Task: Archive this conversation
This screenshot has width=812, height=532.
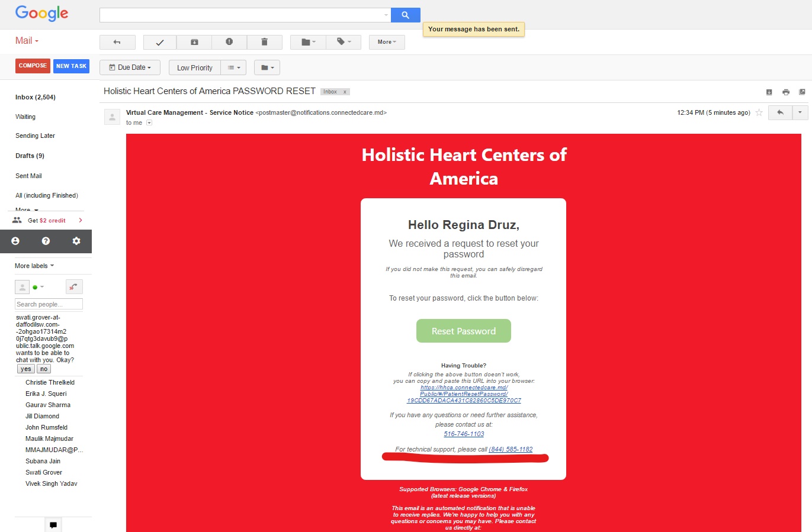Action: (194, 42)
